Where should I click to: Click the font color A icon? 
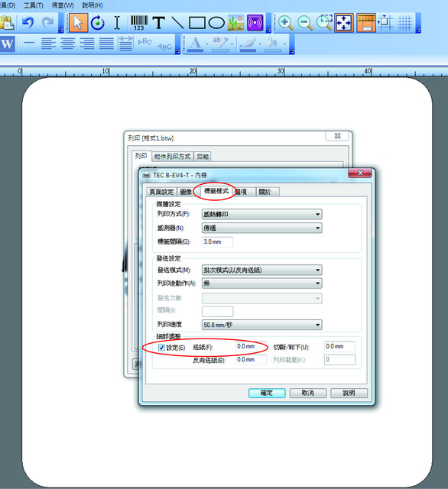[195, 44]
